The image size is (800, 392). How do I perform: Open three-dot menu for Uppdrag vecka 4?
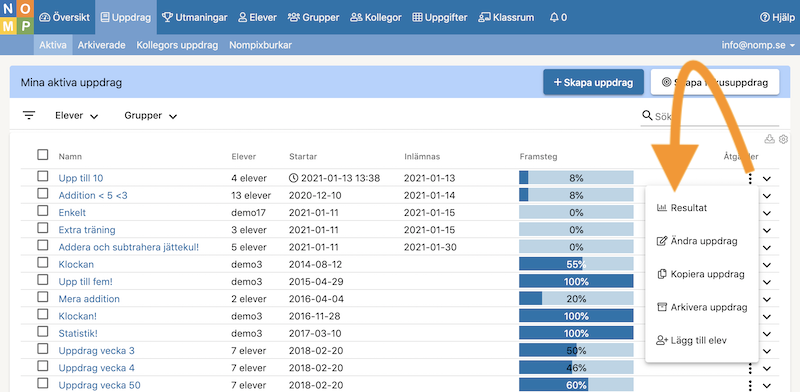pyautogui.click(x=749, y=368)
